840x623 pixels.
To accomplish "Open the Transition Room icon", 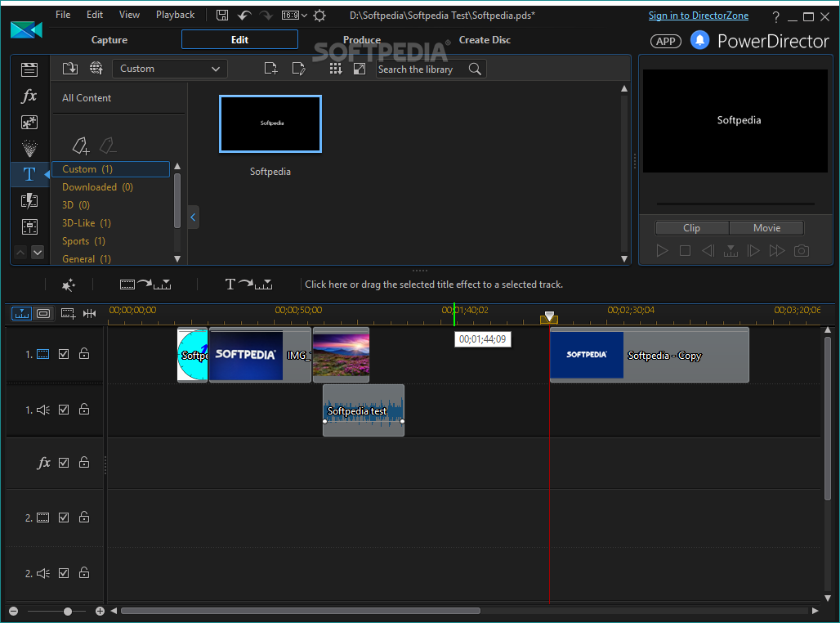I will click(29, 200).
